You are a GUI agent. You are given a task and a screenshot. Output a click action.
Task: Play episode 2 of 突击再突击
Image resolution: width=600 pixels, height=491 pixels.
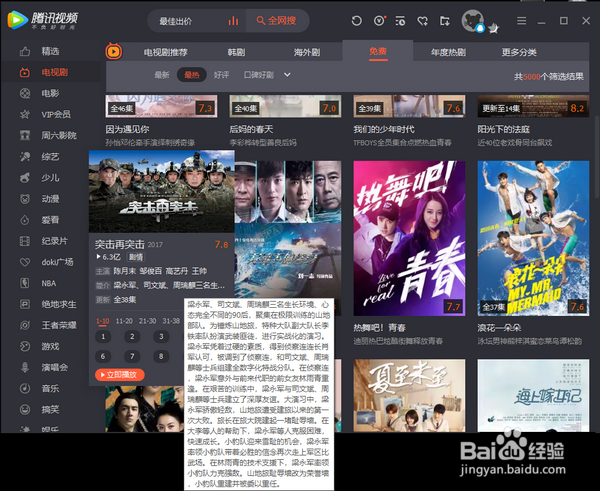tap(132, 337)
